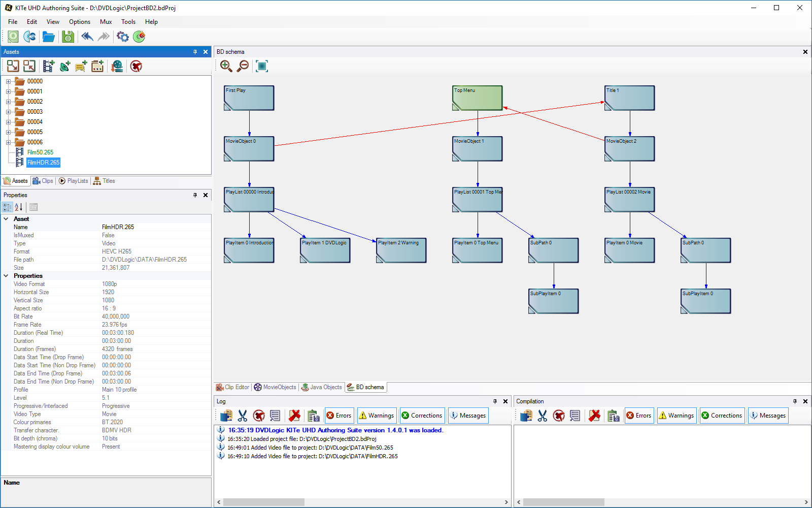This screenshot has width=812, height=508.
Task: Toggle Categorized view in Properties panel
Action: click(x=7, y=207)
